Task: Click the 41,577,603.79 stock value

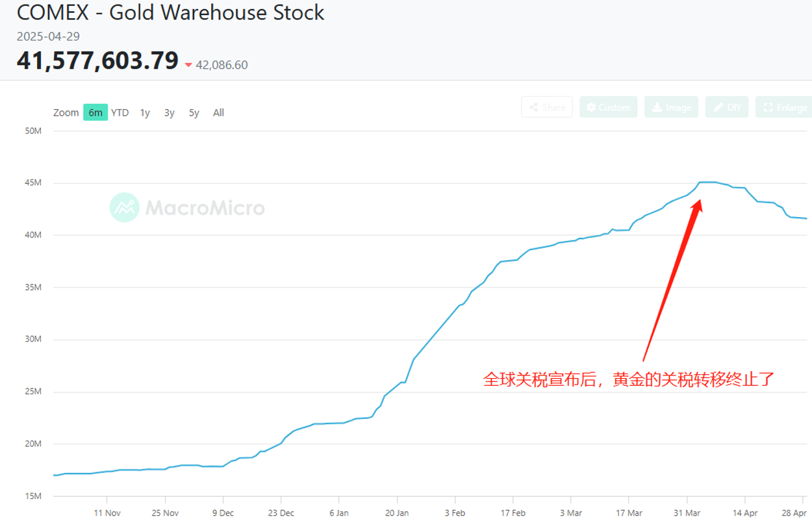Action: [x=97, y=60]
